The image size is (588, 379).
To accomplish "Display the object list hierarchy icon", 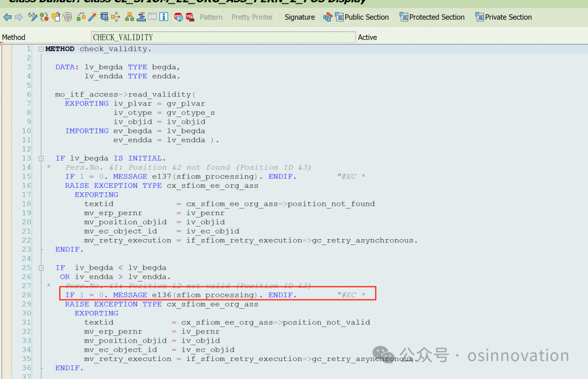I will (x=130, y=17).
